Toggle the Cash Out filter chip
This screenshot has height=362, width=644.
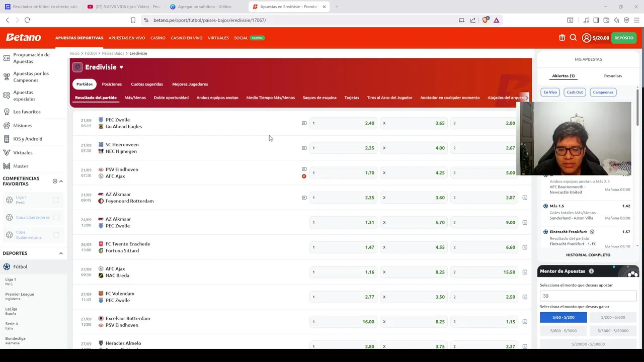point(575,92)
